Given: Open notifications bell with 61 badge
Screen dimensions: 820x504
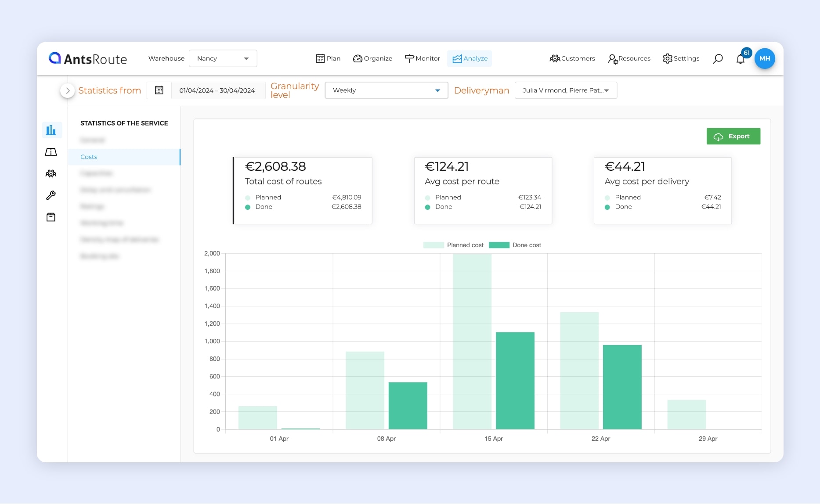Looking at the screenshot, I should tap(741, 59).
